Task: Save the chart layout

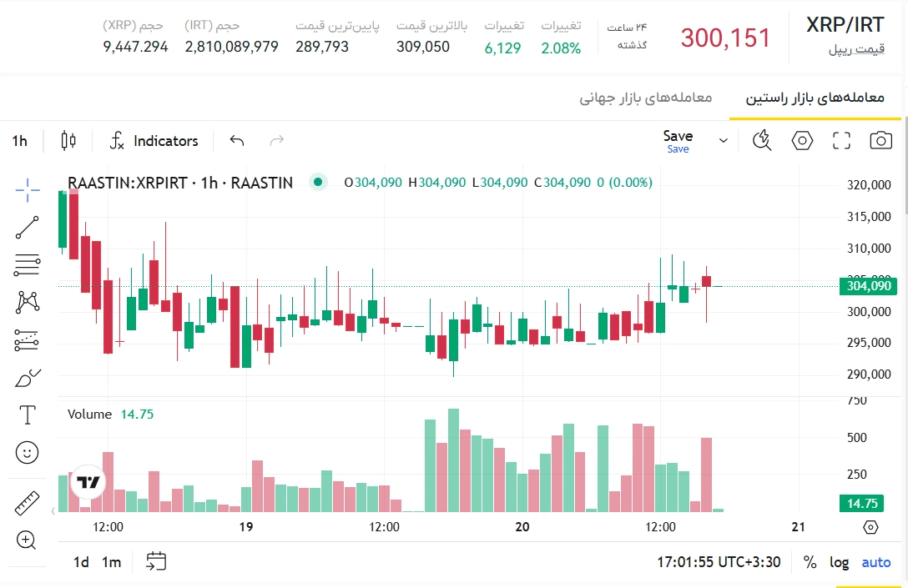Action: click(678, 141)
